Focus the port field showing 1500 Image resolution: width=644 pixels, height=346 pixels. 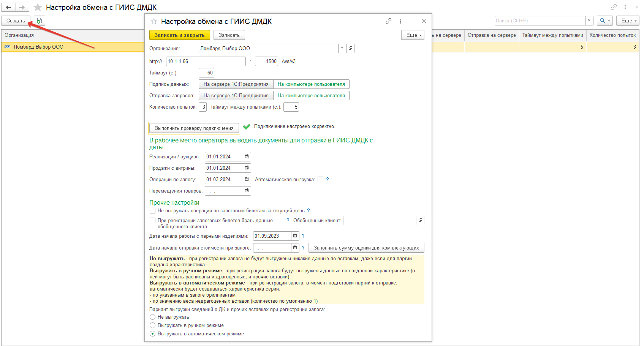pos(266,61)
